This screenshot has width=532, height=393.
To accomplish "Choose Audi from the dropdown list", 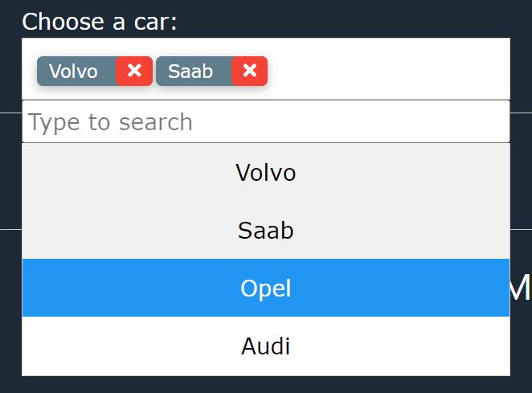I will point(266,346).
